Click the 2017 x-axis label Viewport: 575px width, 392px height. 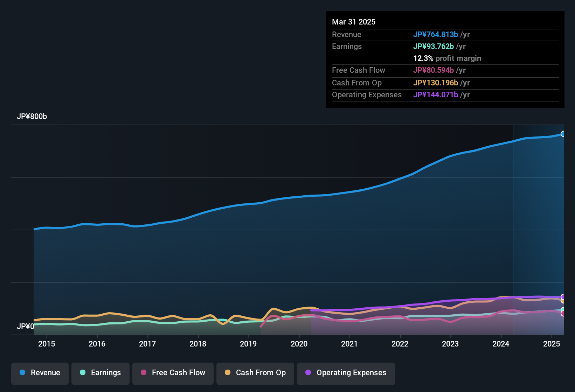click(x=147, y=344)
